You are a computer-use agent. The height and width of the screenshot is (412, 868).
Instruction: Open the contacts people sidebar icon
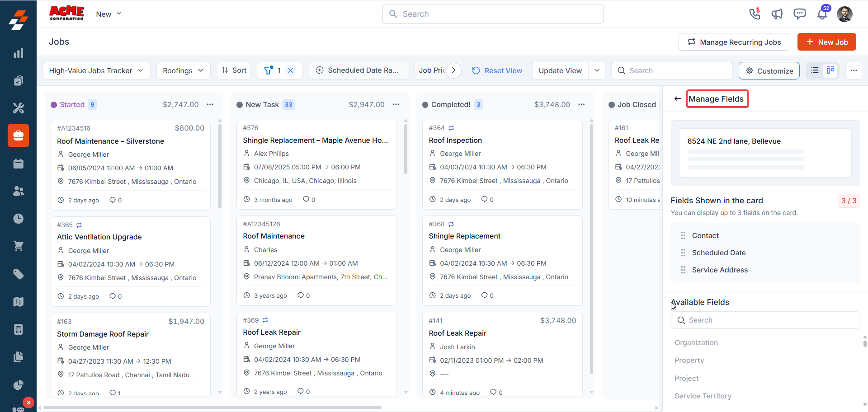tap(18, 191)
